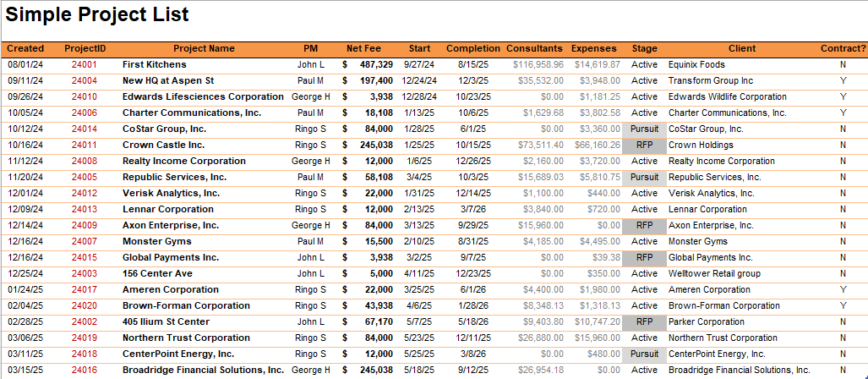Image resolution: width=868 pixels, height=379 pixels.
Task: Click the Consultants column header
Action: coord(534,49)
